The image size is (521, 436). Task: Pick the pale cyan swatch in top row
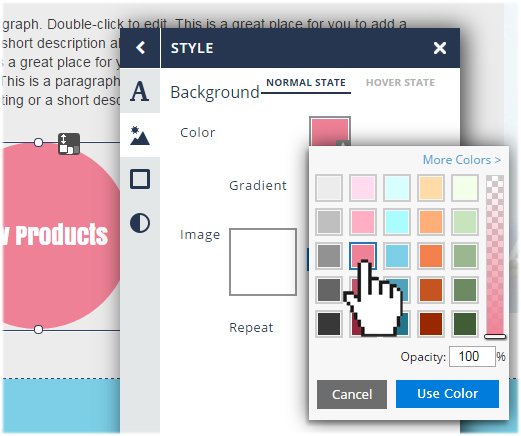click(397, 188)
